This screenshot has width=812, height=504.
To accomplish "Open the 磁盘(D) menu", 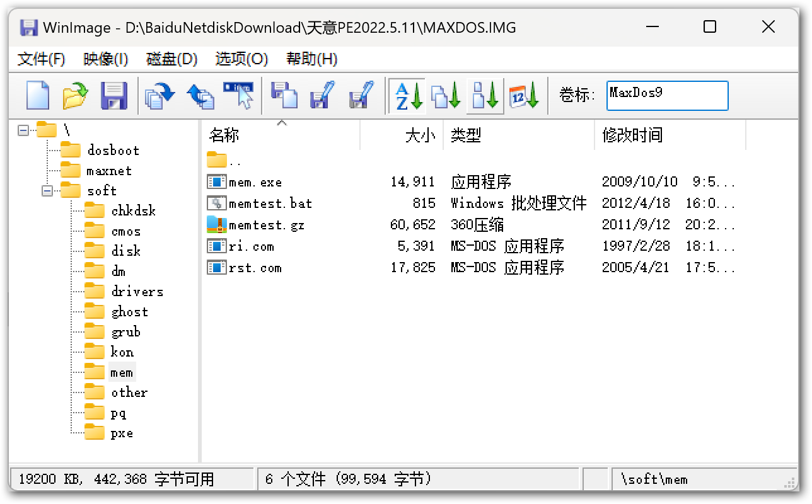I will (x=172, y=59).
